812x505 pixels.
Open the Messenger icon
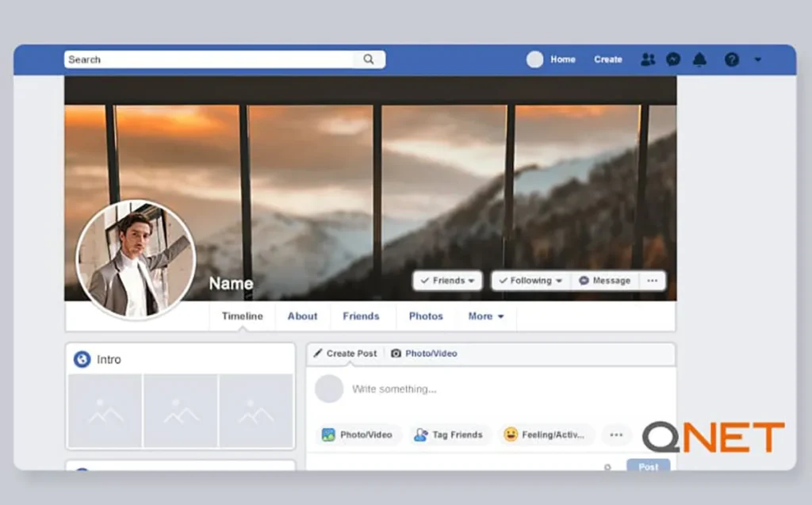pyautogui.click(x=674, y=59)
